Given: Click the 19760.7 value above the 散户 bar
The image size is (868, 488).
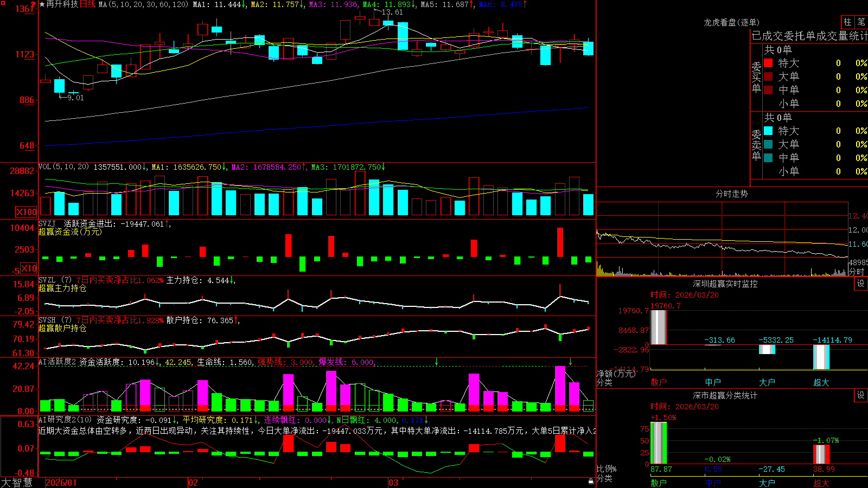Looking at the screenshot, I should (665, 306).
